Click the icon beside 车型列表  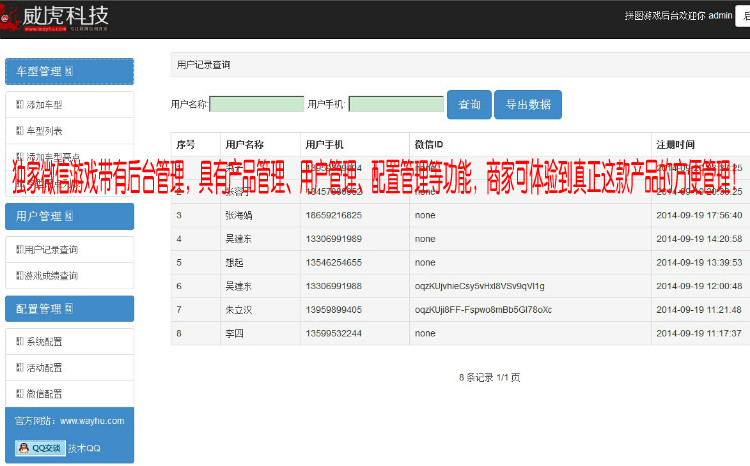[20, 131]
